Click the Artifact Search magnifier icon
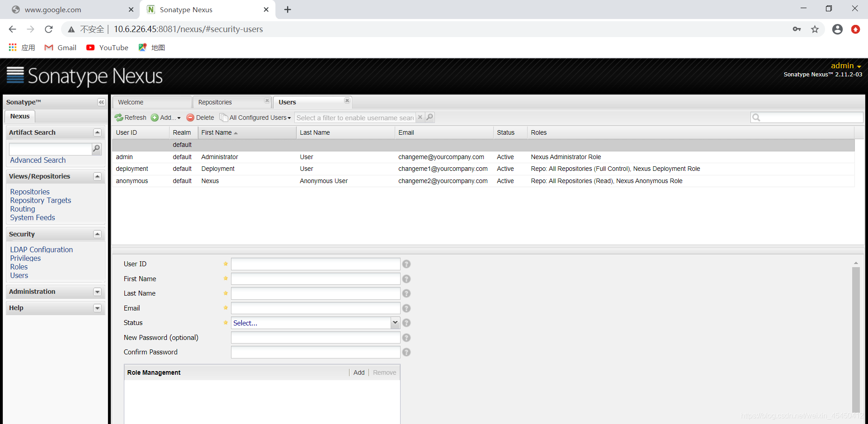Viewport: 868px width, 424px height. click(96, 149)
